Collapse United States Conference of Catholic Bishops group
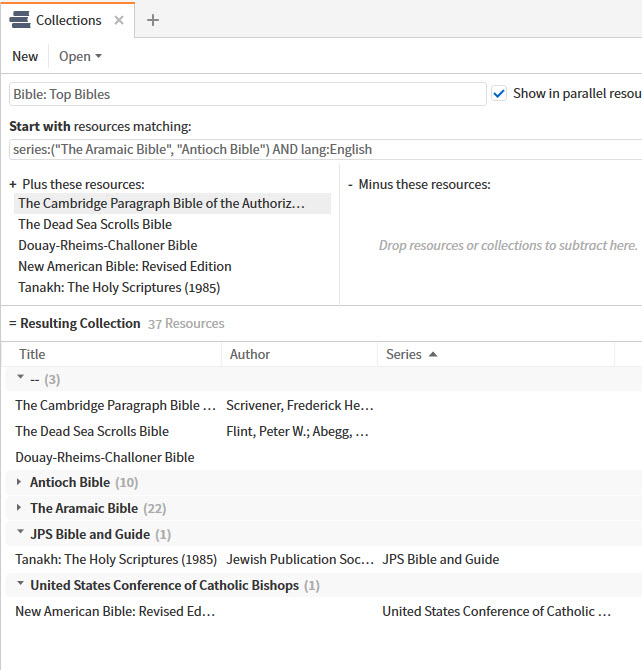 point(19,585)
